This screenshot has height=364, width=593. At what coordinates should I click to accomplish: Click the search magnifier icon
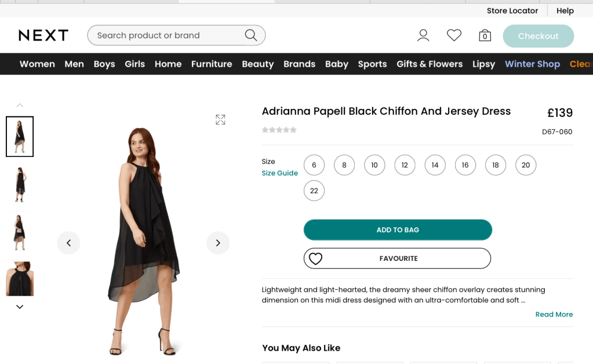tap(250, 35)
